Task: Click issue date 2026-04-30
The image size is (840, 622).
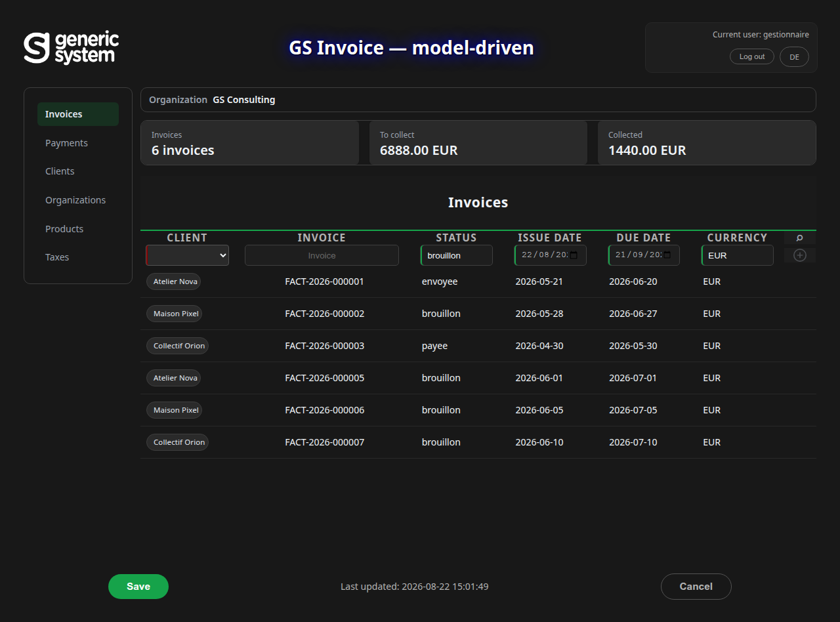Action: point(539,346)
